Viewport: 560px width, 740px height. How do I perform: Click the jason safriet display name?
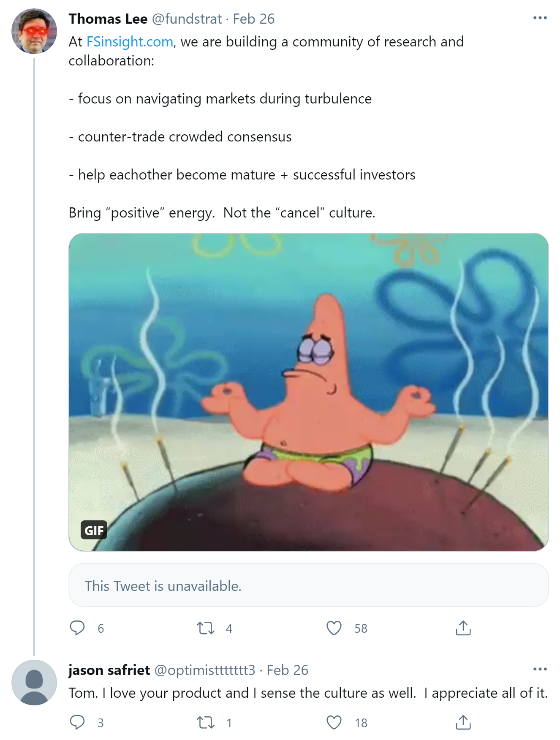pos(109,670)
